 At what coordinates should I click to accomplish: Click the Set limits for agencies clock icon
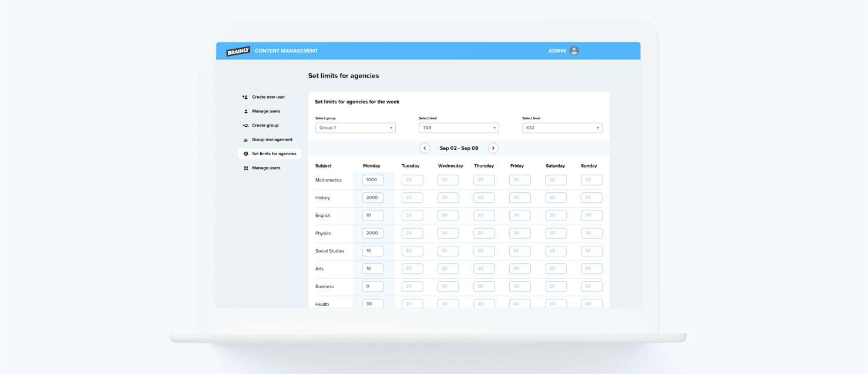[x=245, y=153]
